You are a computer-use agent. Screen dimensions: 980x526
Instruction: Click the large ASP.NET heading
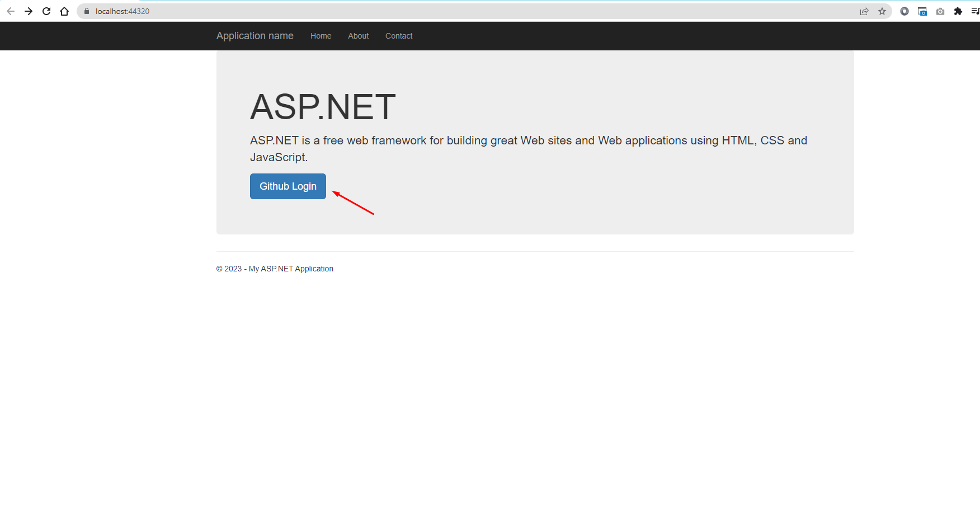[323, 107]
